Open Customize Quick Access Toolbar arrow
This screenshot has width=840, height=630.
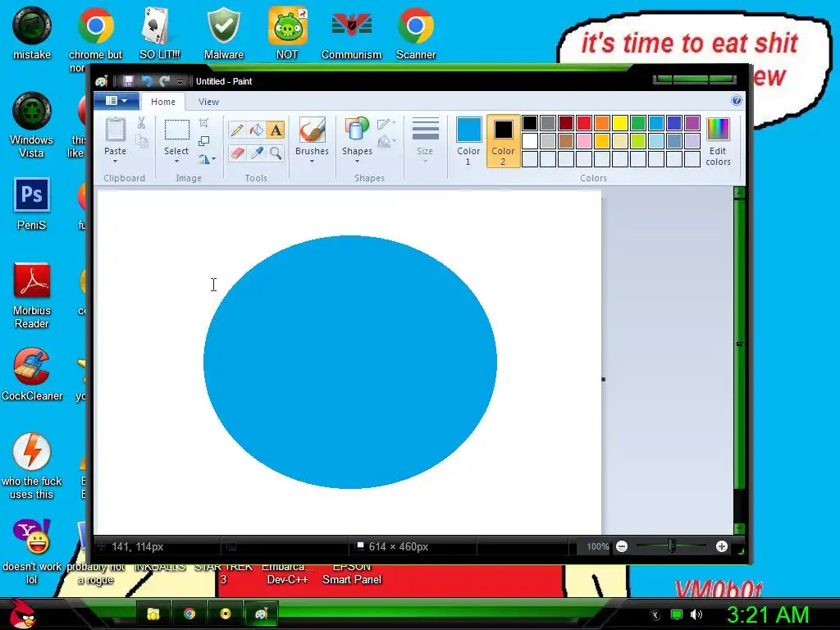(x=180, y=81)
